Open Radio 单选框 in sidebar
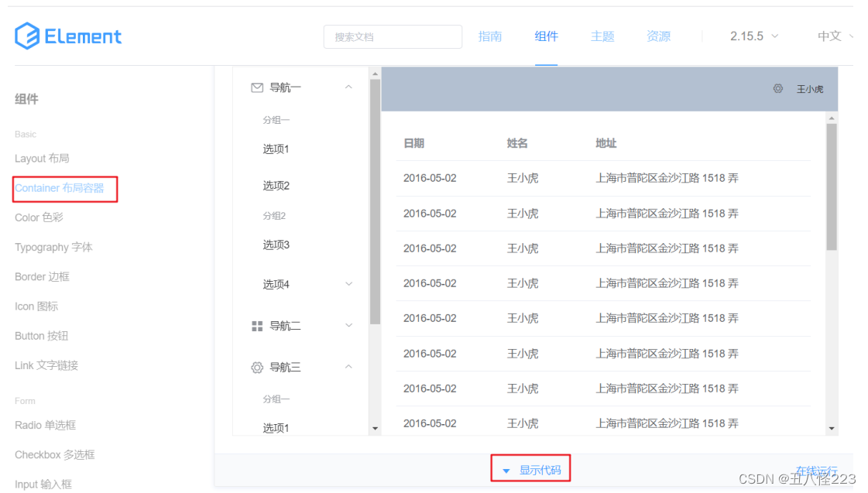This screenshot has width=868, height=493. 46,426
